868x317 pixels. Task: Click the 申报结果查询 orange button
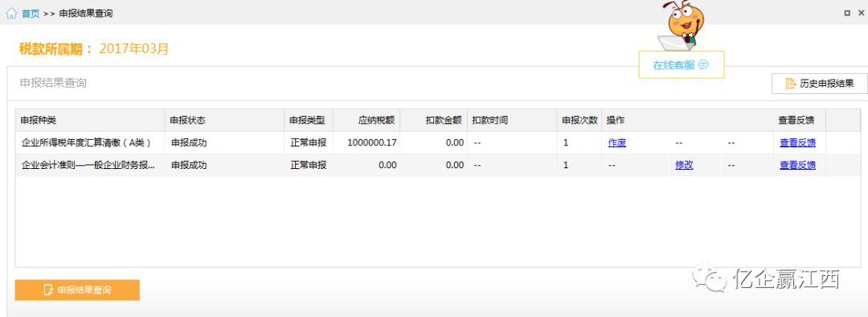pos(77,290)
